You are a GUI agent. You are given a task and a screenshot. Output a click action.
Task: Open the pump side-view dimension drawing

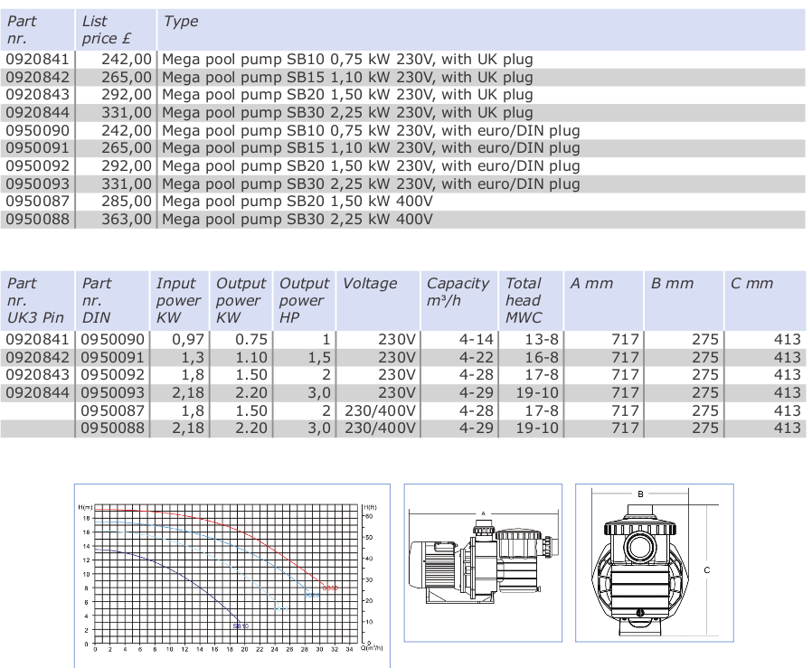pyautogui.click(x=483, y=563)
